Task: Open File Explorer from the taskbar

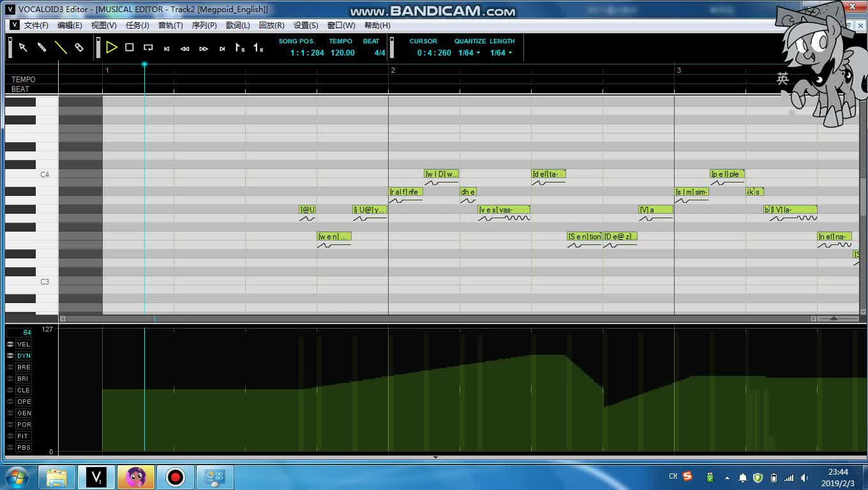Action: click(57, 477)
